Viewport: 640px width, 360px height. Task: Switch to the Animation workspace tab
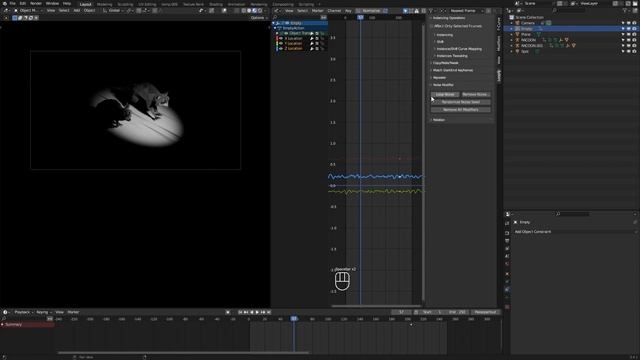pos(236,4)
